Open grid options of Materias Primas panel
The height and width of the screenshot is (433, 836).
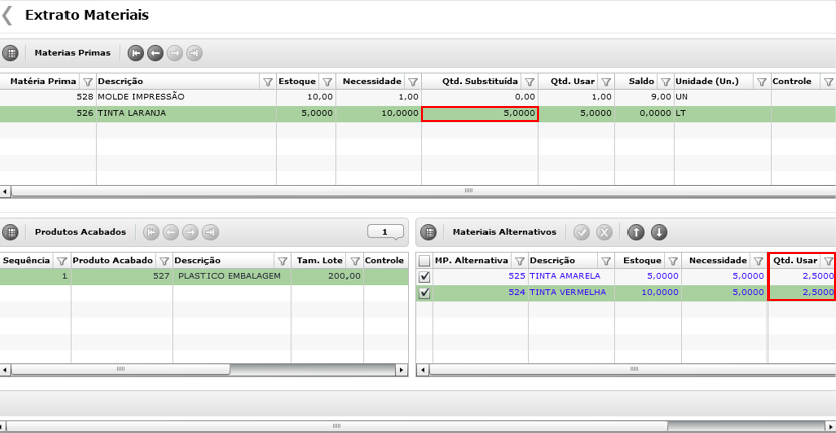click(10, 53)
